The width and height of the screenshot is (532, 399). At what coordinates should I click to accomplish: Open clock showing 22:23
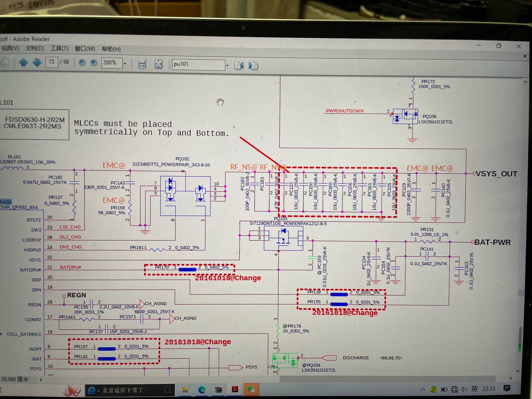pos(489,389)
